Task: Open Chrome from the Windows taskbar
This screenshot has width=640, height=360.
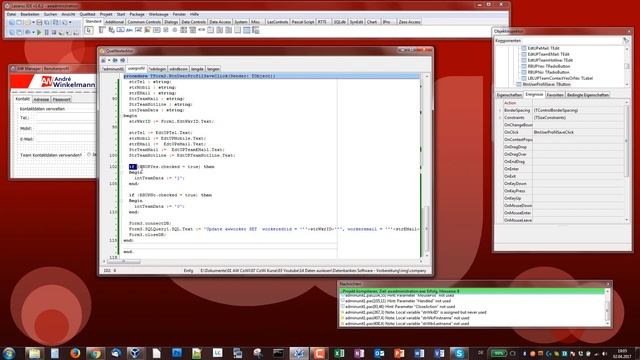Action: 95,353
